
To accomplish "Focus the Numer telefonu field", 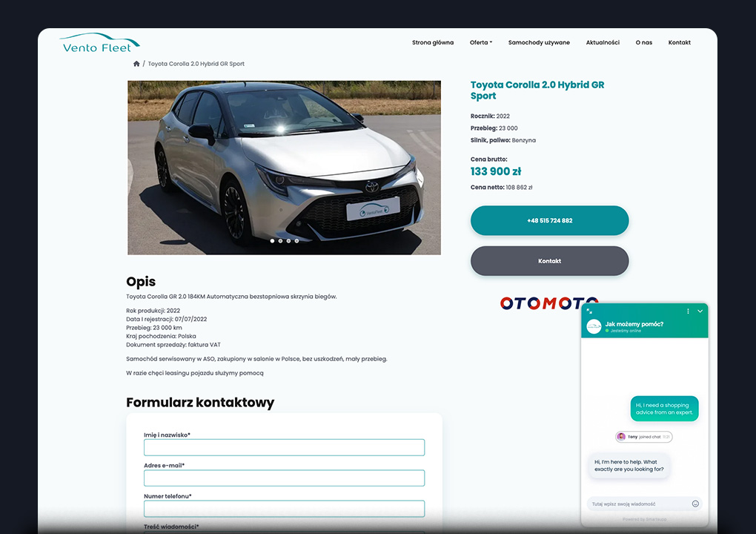I will tap(284, 509).
